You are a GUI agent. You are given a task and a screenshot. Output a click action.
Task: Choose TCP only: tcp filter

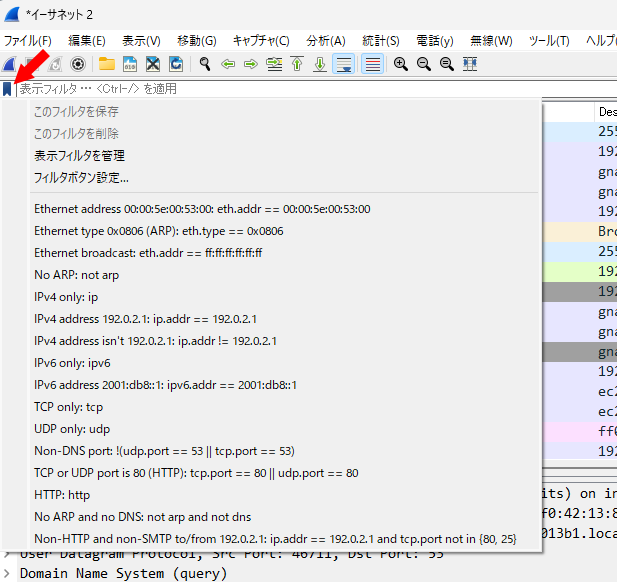284,407
